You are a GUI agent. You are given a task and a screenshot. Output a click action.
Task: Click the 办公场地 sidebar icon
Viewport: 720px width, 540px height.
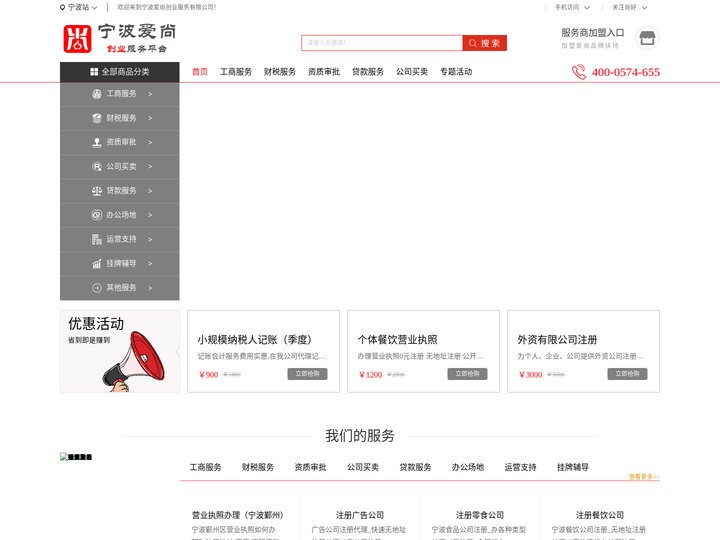[97, 215]
